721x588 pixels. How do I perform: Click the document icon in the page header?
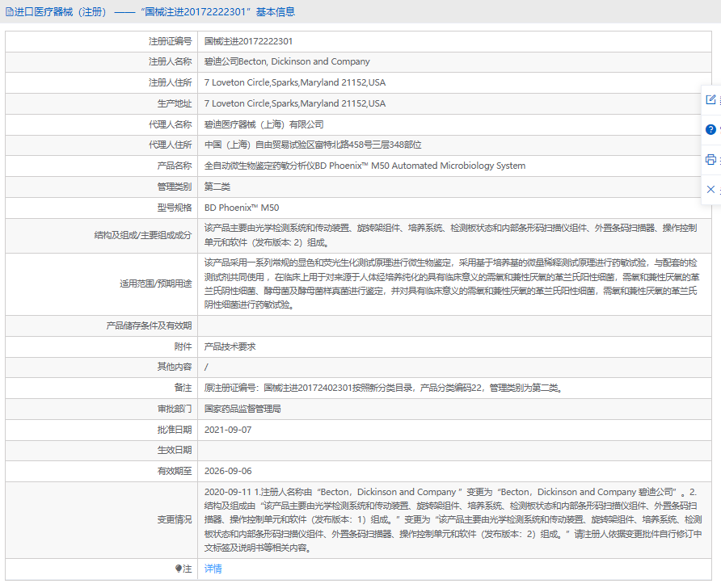(x=9, y=12)
